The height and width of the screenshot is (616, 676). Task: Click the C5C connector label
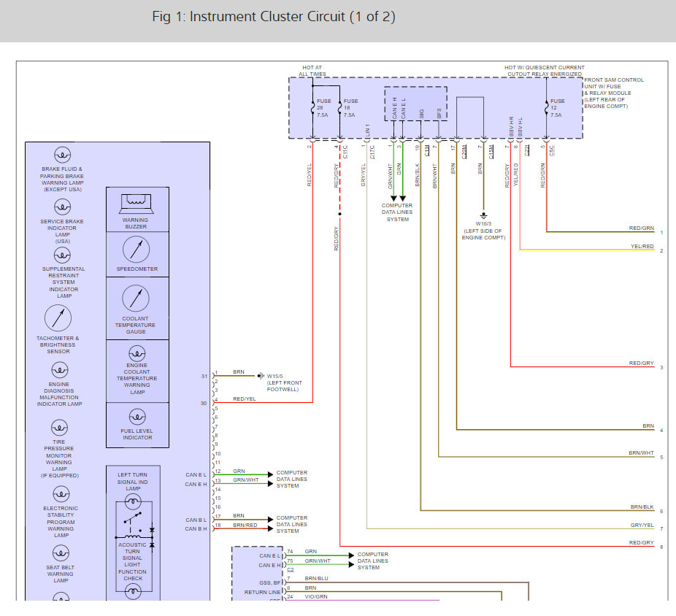pos(552,150)
